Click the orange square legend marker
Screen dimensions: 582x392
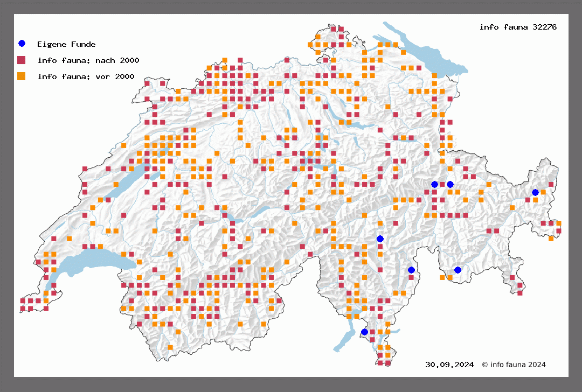point(22,76)
